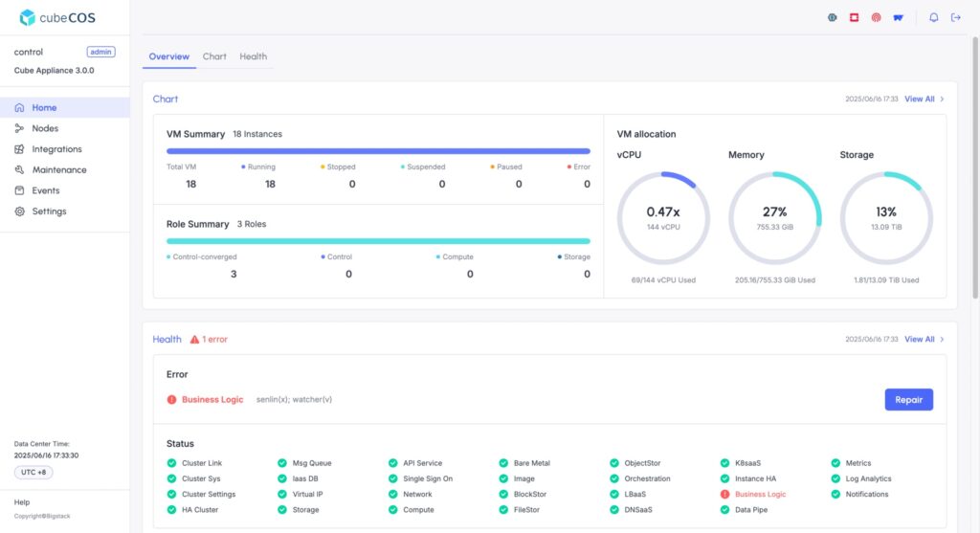Screen dimensions: 980x533
Task: Click the Maintenance wrench icon
Action: click(x=20, y=170)
